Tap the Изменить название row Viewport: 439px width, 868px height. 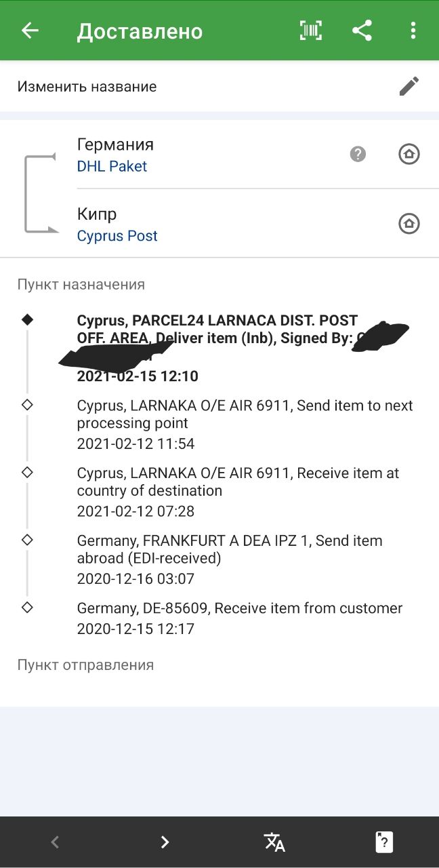[87, 87]
